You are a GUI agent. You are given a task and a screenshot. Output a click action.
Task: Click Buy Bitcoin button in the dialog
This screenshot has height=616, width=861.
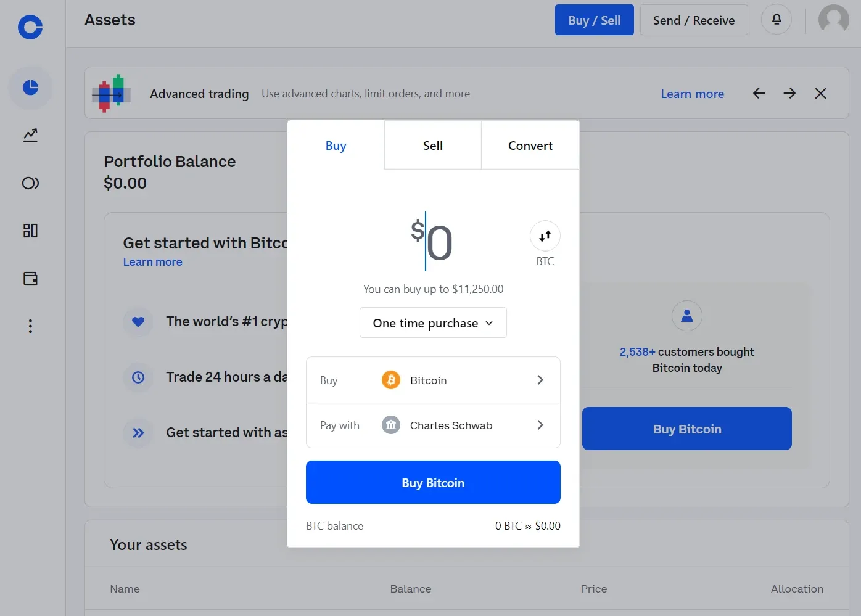point(433,482)
